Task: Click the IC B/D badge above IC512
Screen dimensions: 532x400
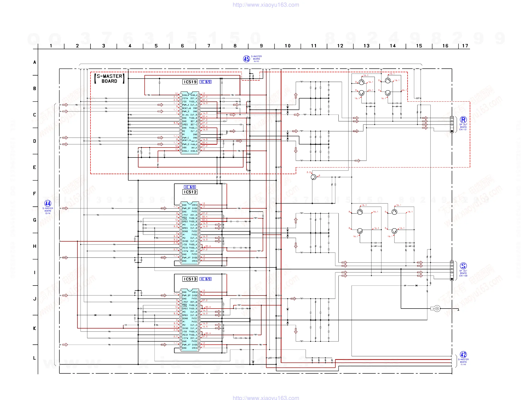Action: click(190, 187)
